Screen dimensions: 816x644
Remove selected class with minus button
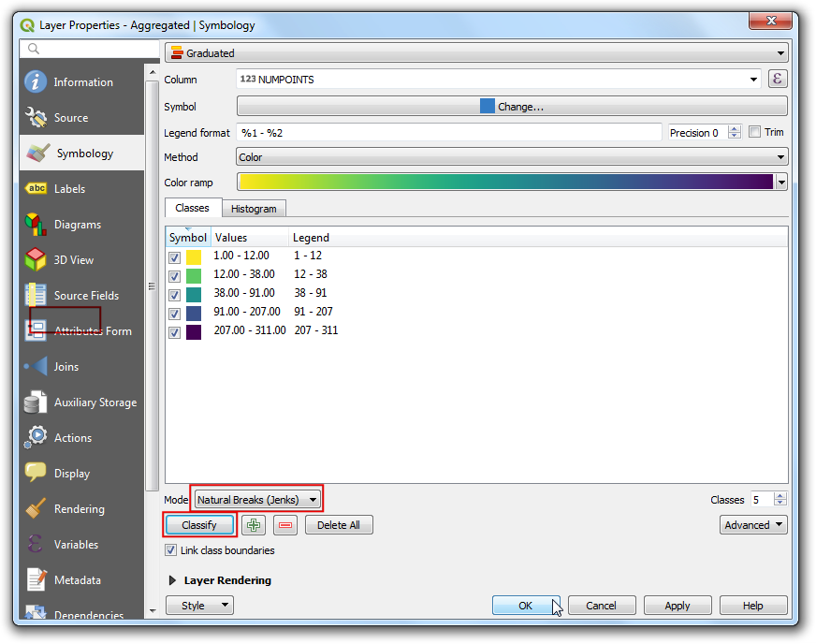point(286,525)
